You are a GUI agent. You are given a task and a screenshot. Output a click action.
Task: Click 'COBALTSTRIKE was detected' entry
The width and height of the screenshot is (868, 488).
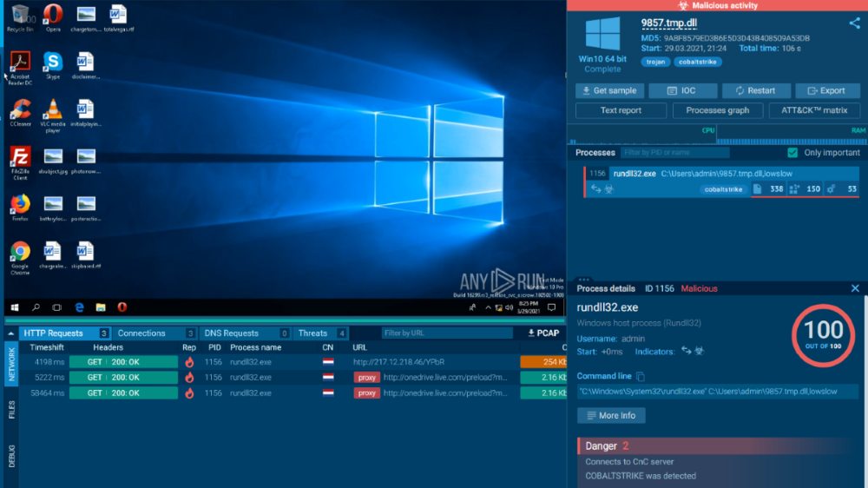[x=641, y=477]
